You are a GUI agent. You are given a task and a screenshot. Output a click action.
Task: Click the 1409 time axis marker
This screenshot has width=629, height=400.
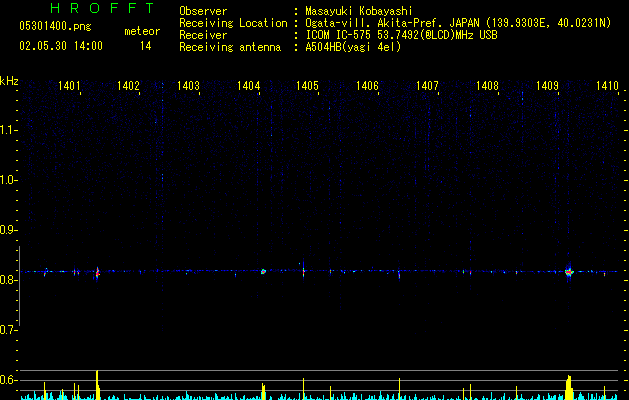[x=547, y=86]
